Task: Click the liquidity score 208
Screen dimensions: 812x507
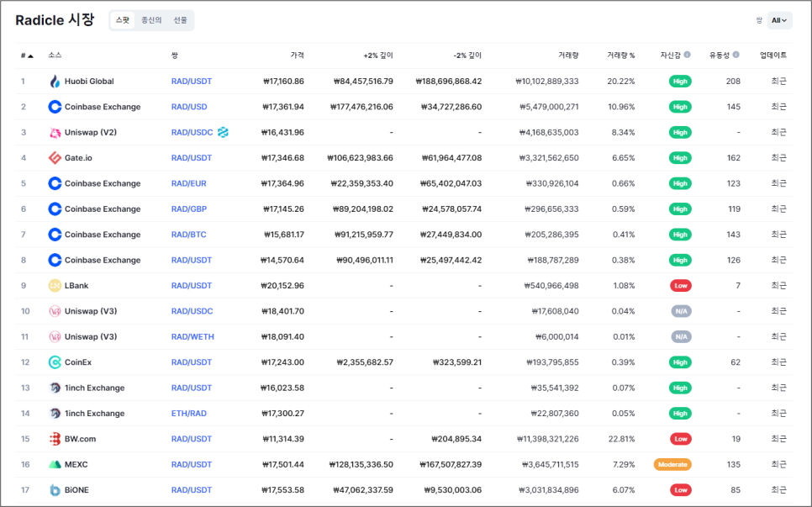Action: pos(733,82)
